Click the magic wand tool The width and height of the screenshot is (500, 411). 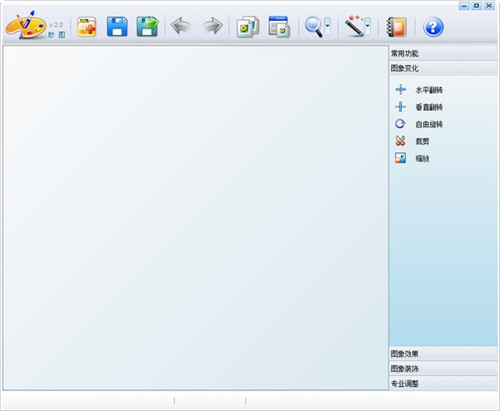[x=354, y=26]
